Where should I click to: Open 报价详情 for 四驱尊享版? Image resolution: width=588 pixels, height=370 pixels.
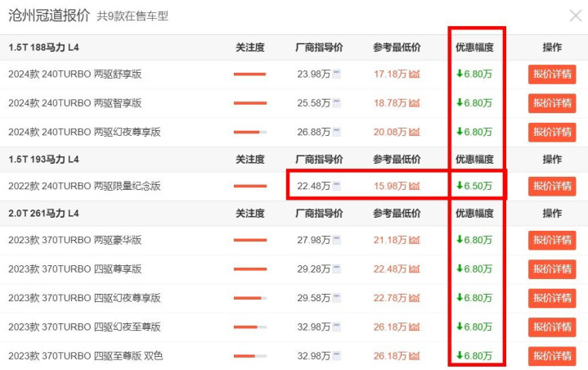click(552, 268)
